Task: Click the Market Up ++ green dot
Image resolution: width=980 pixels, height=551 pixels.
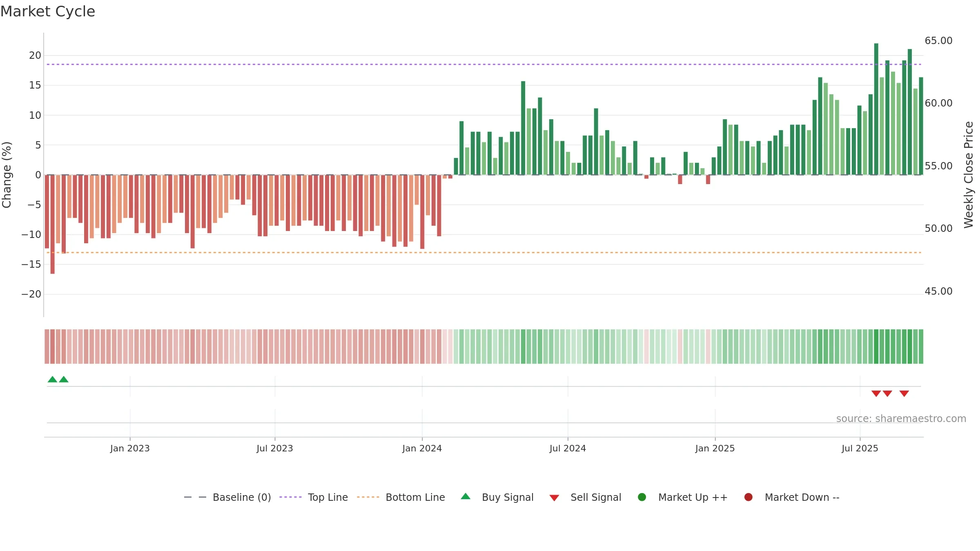Action: [642, 497]
